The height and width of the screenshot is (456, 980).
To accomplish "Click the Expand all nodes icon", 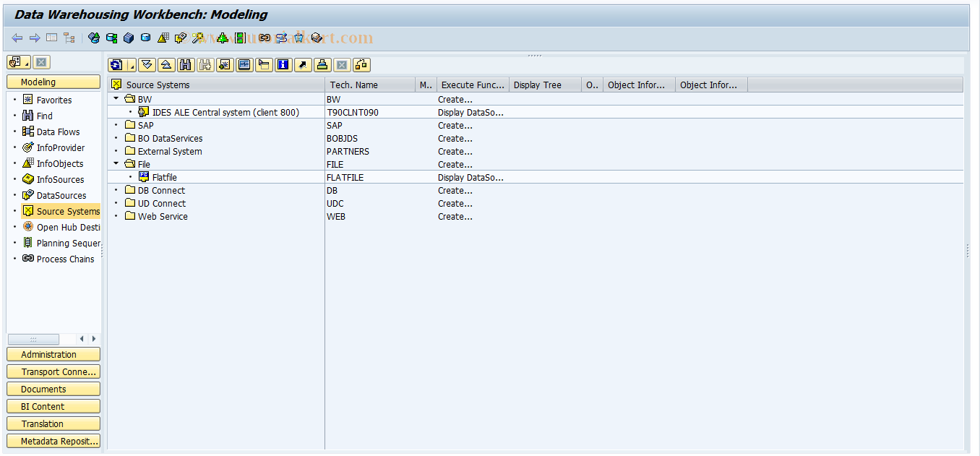I will pos(147,65).
